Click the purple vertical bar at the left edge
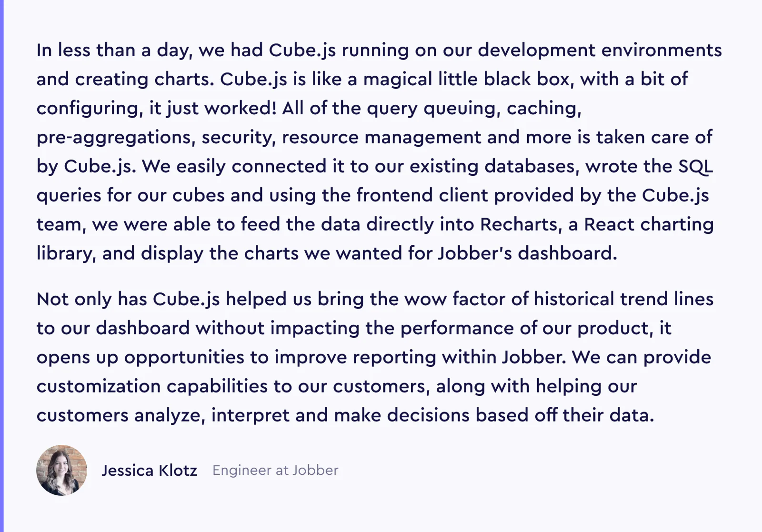The width and height of the screenshot is (762, 532). tap(2, 266)
